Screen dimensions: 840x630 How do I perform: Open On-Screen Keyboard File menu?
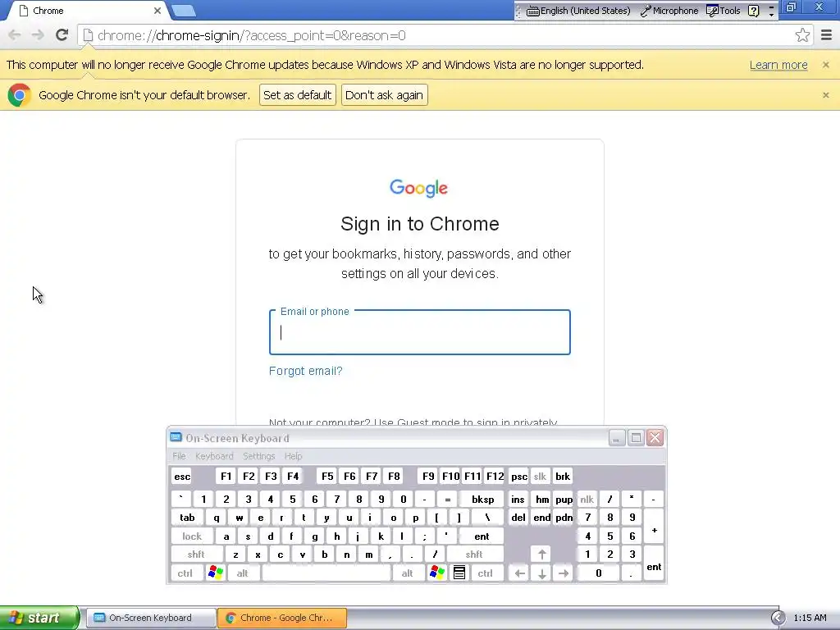pyautogui.click(x=179, y=456)
